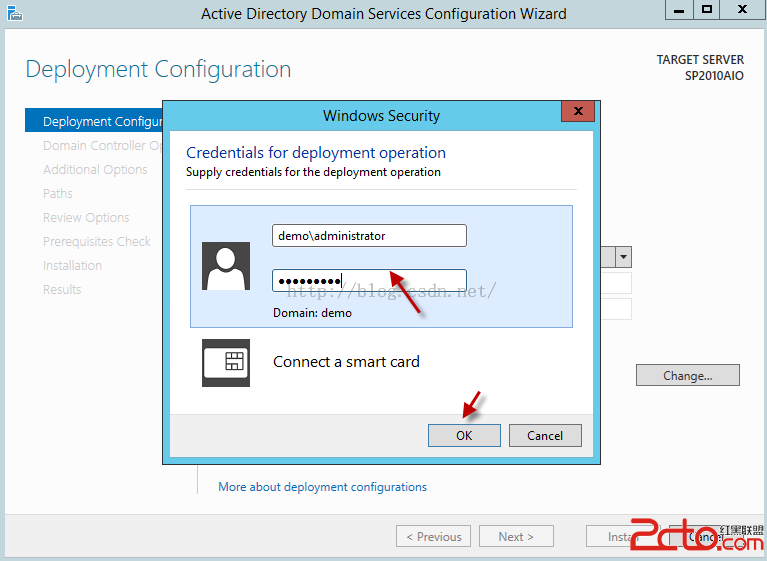
Task: Open More about deployment configurations link
Action: tap(322, 487)
